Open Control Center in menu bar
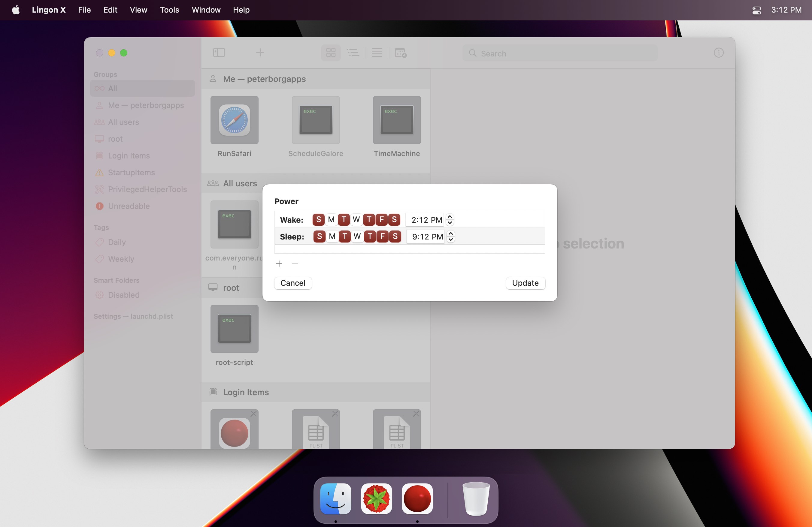This screenshot has width=812, height=527. [x=756, y=10]
